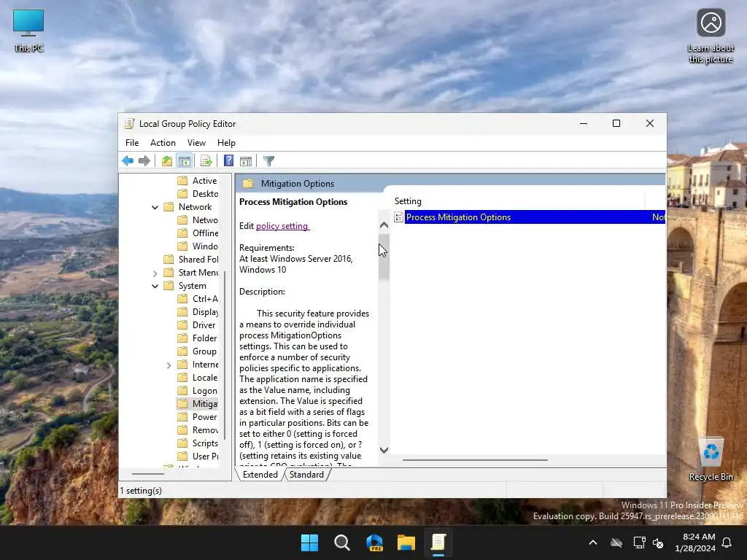Image resolution: width=747 pixels, height=560 pixels.
Task: Toggle the Show/Hide Console Tree icon
Action: pyautogui.click(x=185, y=161)
